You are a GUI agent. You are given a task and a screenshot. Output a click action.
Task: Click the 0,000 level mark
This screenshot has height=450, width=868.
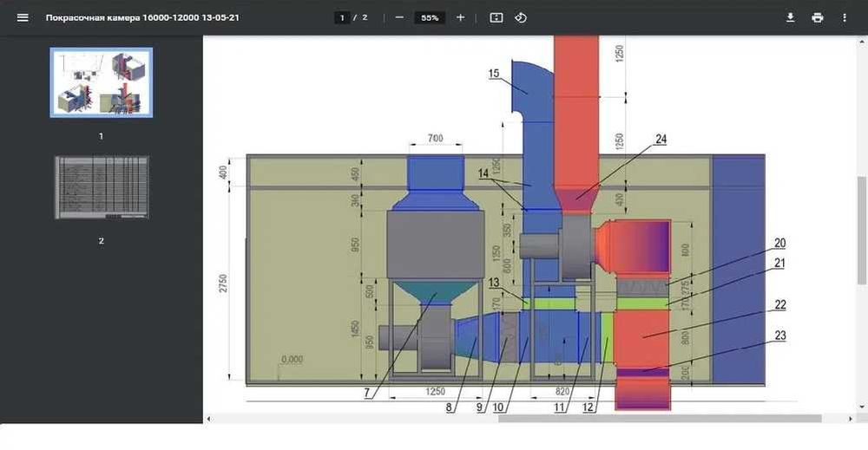[x=292, y=359]
